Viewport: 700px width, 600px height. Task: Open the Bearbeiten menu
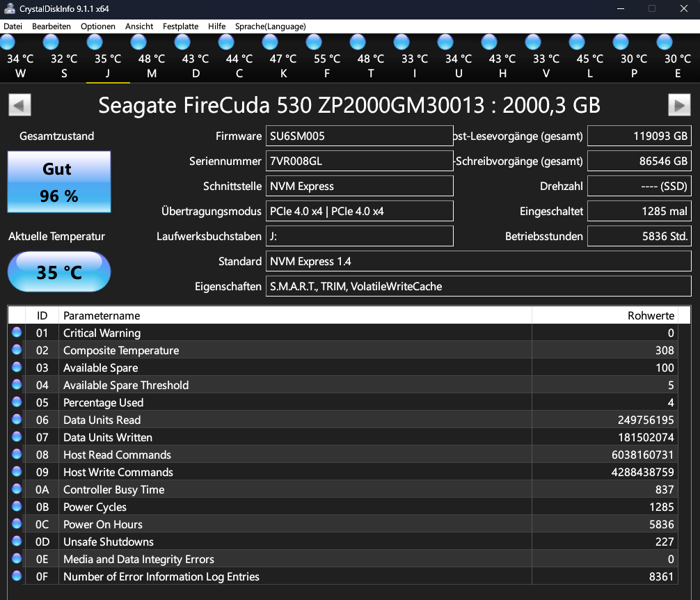(51, 26)
